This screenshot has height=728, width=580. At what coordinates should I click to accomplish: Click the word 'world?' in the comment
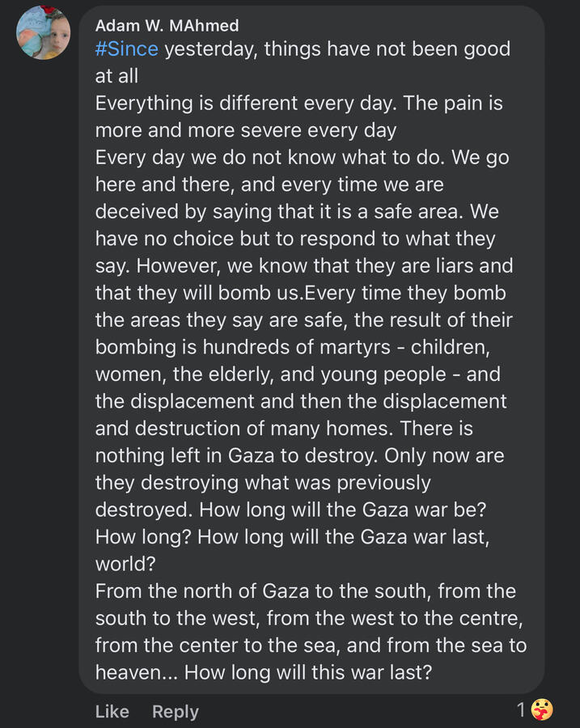125,564
